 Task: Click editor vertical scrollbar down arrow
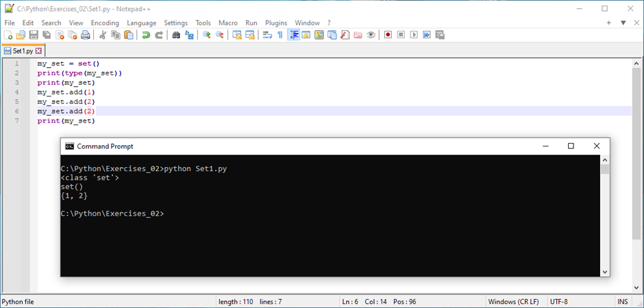(x=636, y=288)
